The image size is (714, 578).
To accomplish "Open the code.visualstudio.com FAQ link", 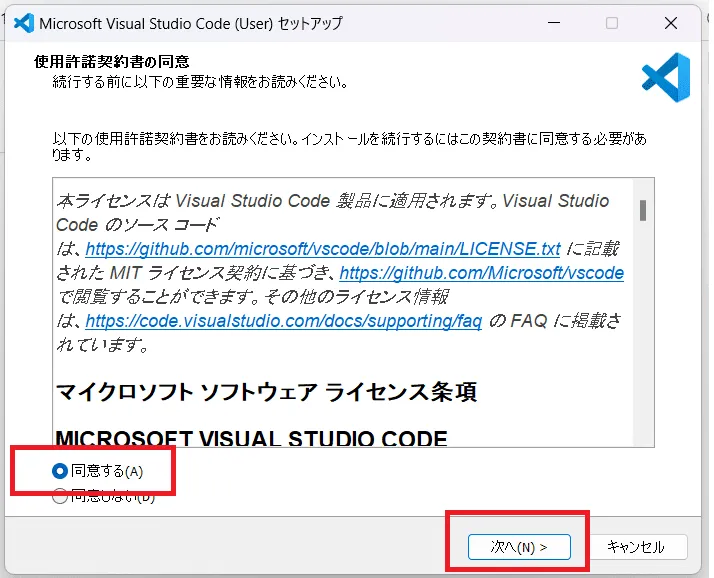I will point(283,321).
